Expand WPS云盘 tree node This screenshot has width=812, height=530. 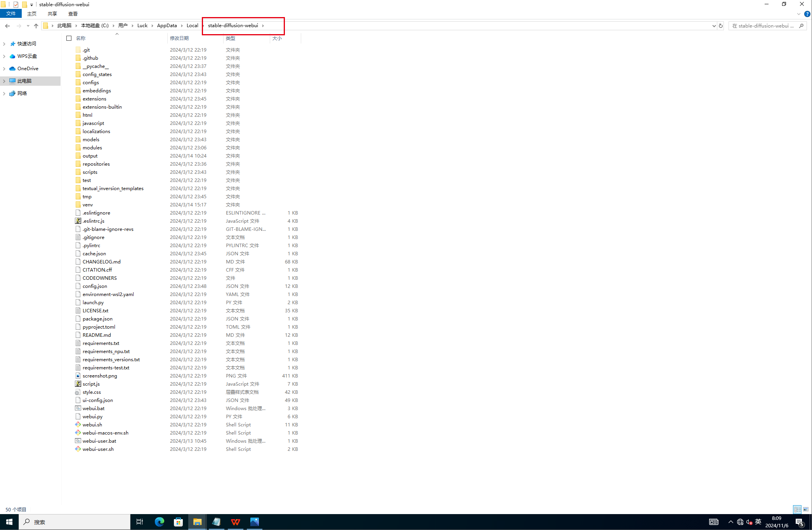pyautogui.click(x=4, y=56)
